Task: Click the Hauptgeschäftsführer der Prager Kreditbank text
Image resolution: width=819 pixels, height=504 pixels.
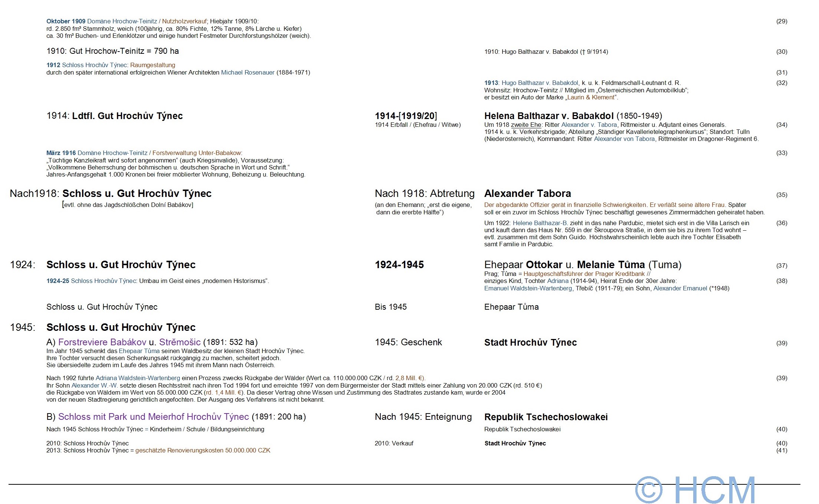Action: (584, 274)
